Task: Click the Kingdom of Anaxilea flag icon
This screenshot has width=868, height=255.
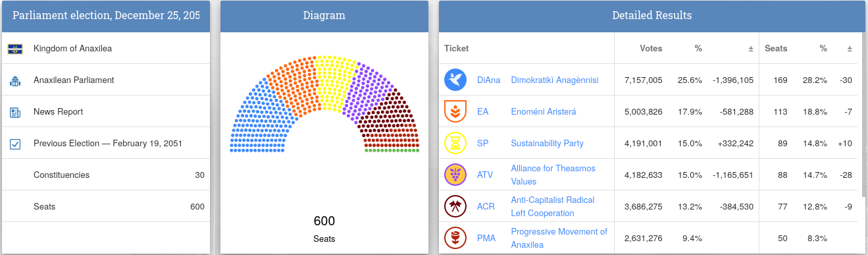Action: 15,49
